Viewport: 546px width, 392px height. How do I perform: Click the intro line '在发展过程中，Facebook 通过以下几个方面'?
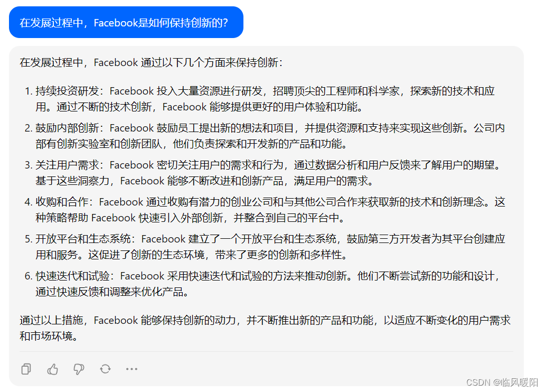tap(151, 62)
